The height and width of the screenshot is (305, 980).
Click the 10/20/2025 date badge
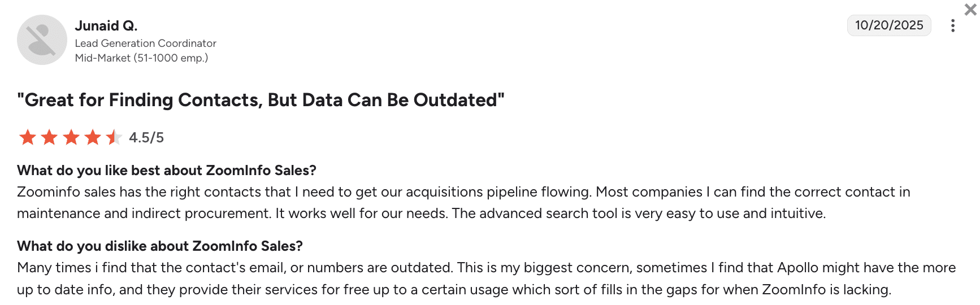click(x=888, y=25)
